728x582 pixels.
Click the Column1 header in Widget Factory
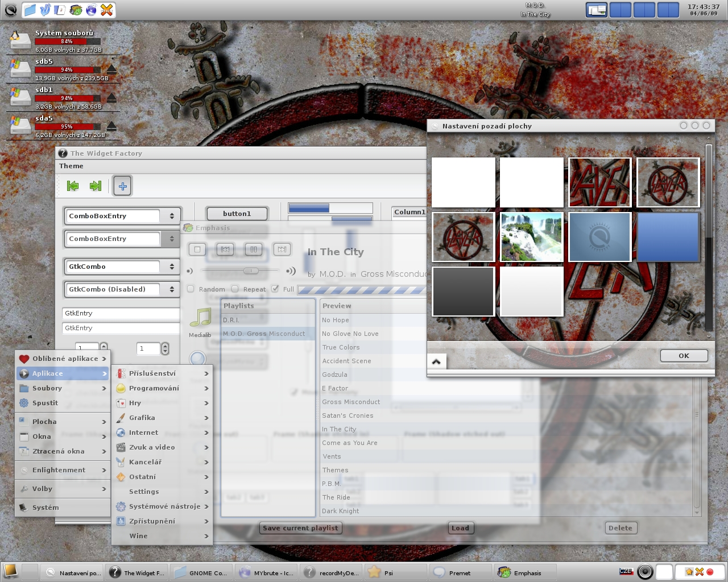(409, 212)
